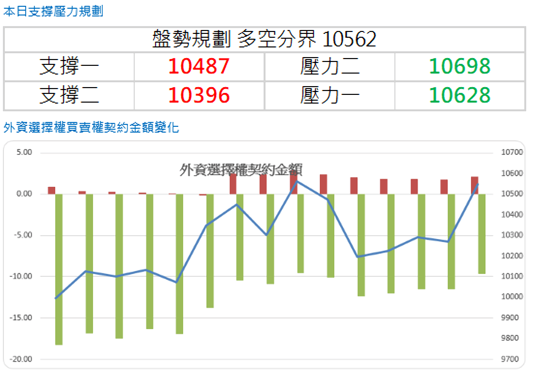The image size is (533, 392).
Task: Select the title cell 盤勢規劃 多空分界 10562
Action: coord(265,39)
